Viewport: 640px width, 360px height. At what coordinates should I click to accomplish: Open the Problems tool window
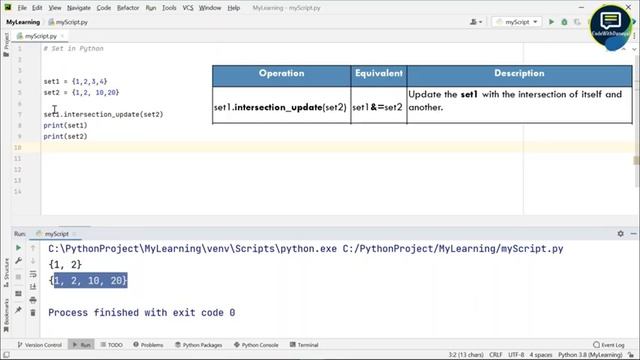(148, 345)
